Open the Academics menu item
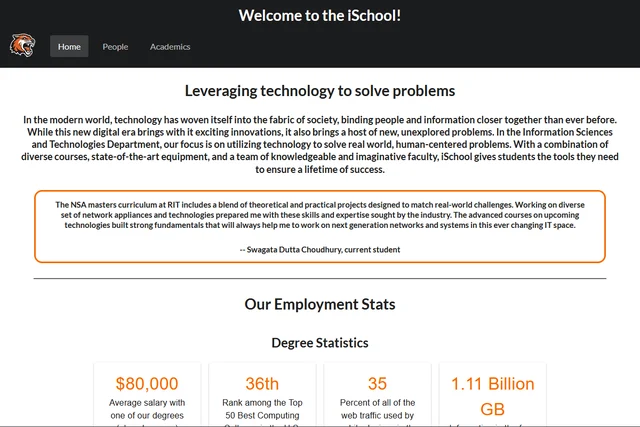 170,47
